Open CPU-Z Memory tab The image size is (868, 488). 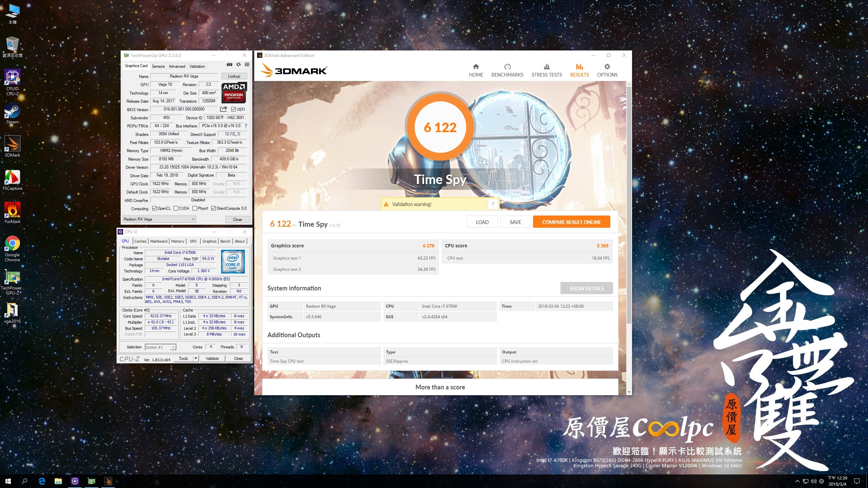[178, 241]
